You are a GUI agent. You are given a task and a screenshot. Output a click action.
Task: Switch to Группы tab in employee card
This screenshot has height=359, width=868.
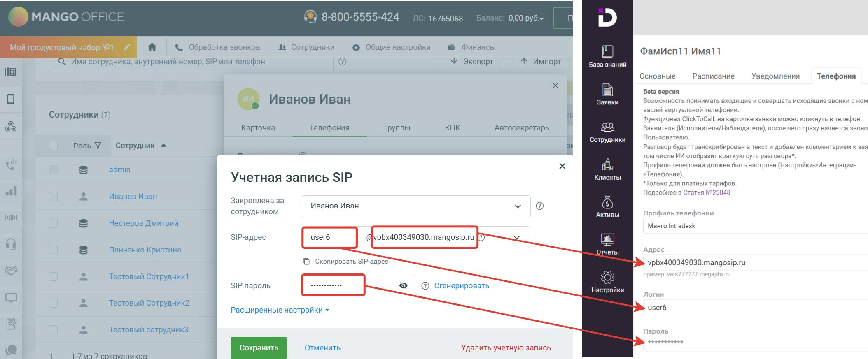click(x=397, y=127)
